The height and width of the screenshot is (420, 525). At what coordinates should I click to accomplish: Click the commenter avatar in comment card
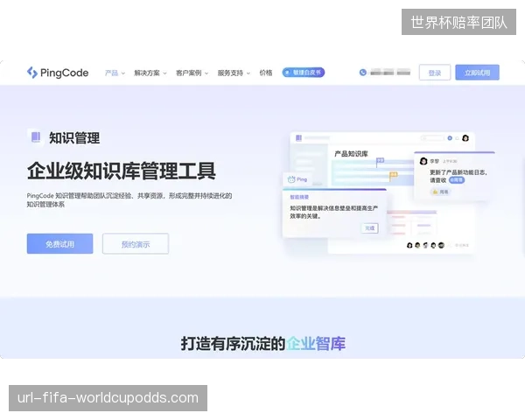point(423,161)
